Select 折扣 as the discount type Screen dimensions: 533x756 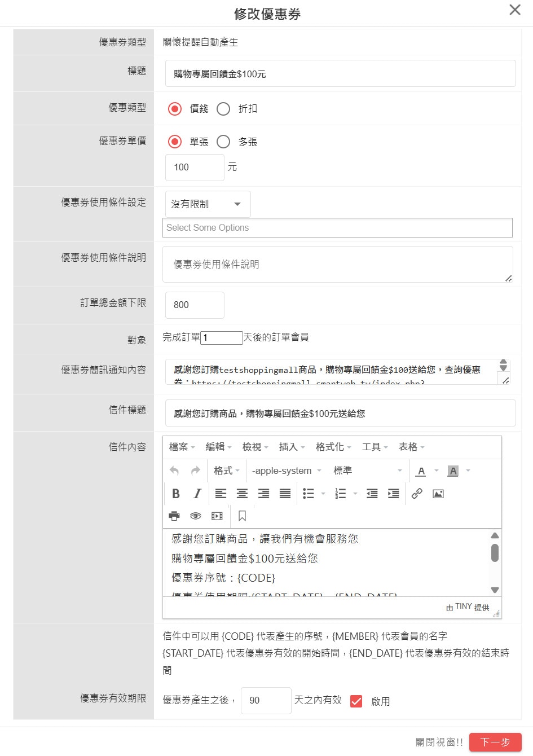(223, 108)
